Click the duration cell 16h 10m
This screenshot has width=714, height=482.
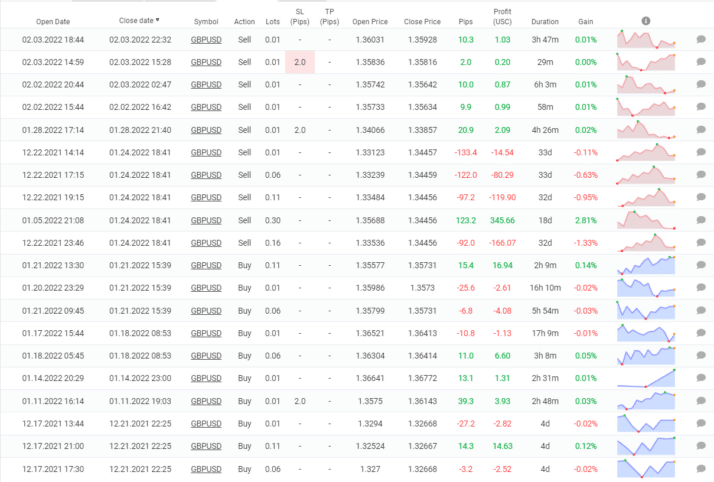[x=545, y=288]
